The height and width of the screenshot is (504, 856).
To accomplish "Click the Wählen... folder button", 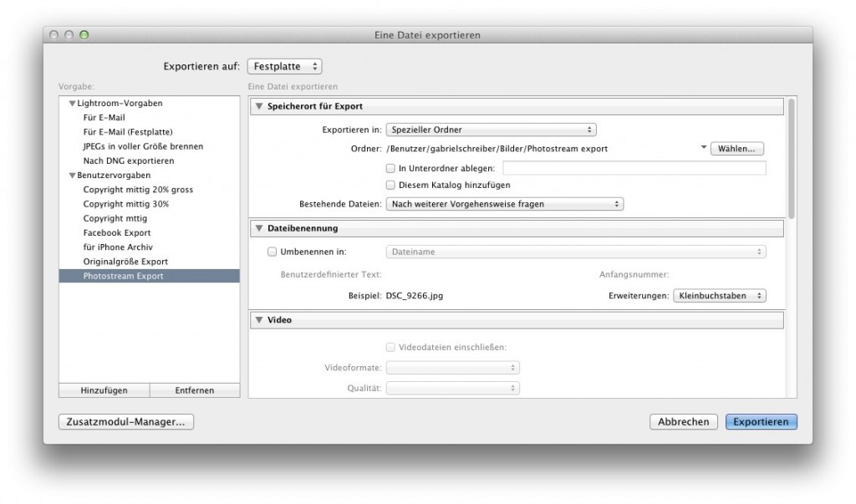I will point(737,149).
